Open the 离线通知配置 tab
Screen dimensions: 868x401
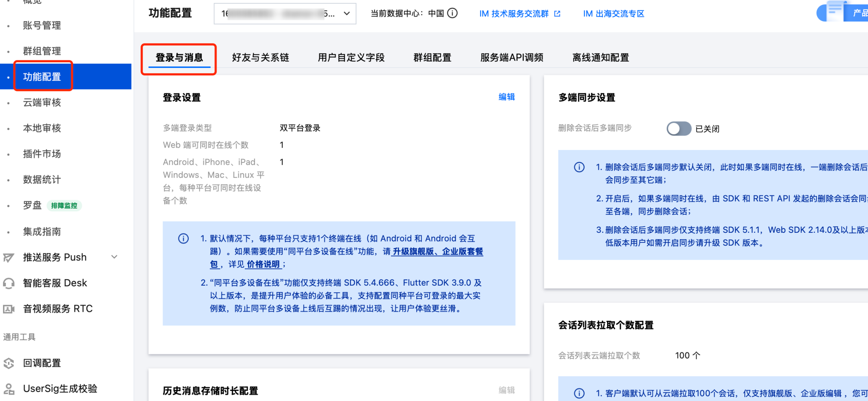(600, 58)
